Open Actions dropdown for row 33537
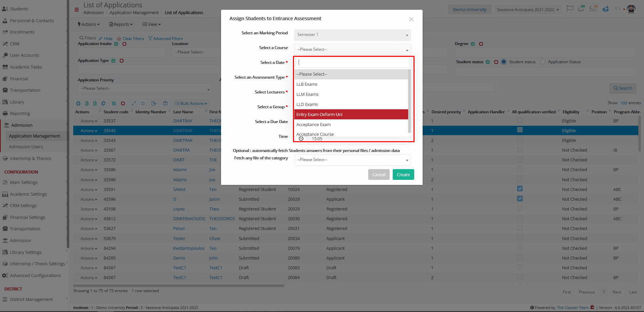Viewport: 644px width, 312px height. (x=89, y=121)
